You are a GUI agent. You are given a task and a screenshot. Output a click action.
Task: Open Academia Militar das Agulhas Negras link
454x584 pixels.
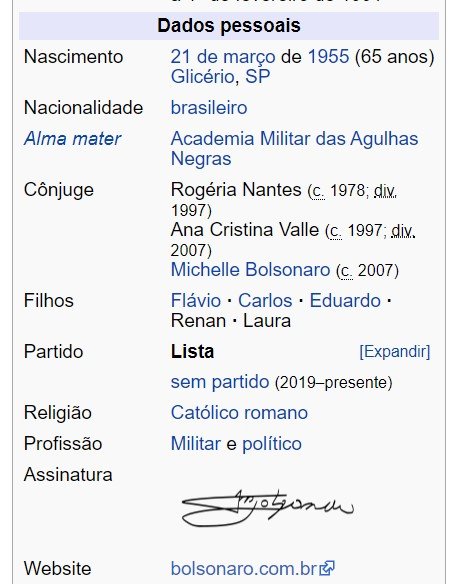pyautogui.click(x=294, y=148)
